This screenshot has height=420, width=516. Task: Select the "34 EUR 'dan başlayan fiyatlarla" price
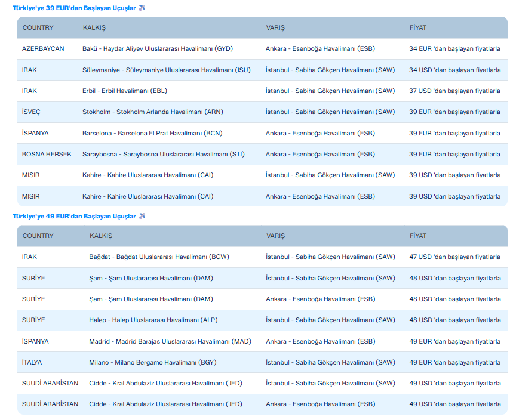tap(455, 49)
